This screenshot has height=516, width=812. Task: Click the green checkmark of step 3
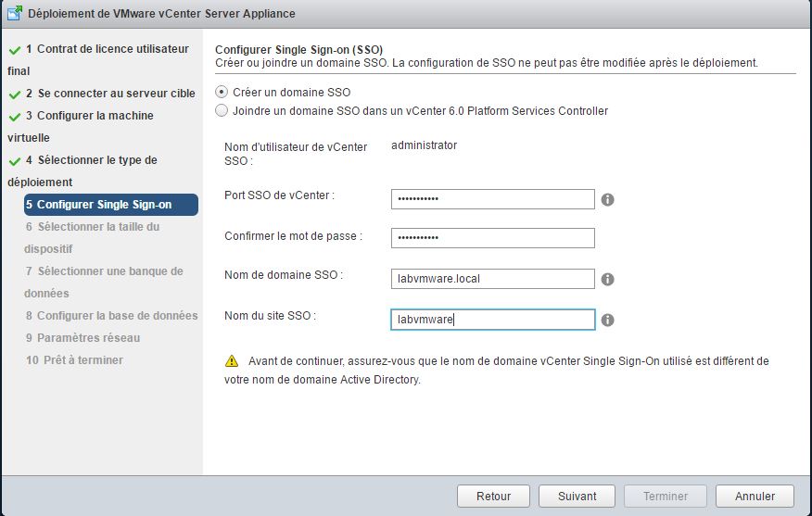pos(15,117)
